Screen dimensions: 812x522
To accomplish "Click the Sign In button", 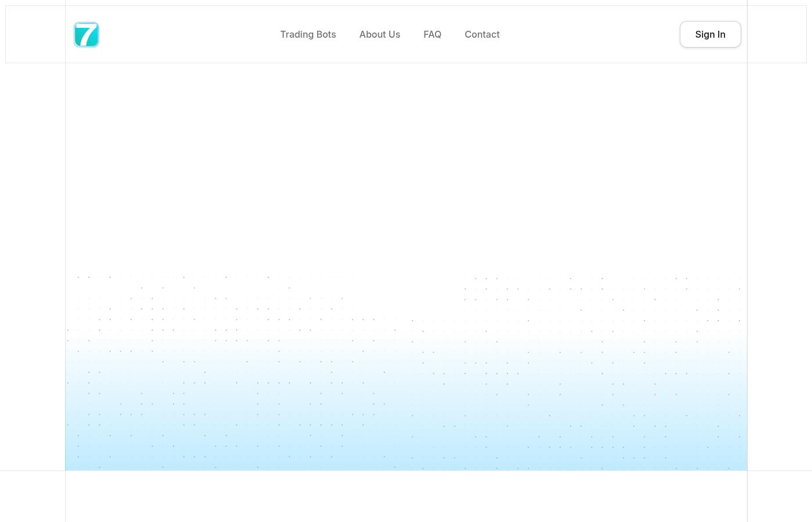I will coord(710,34).
